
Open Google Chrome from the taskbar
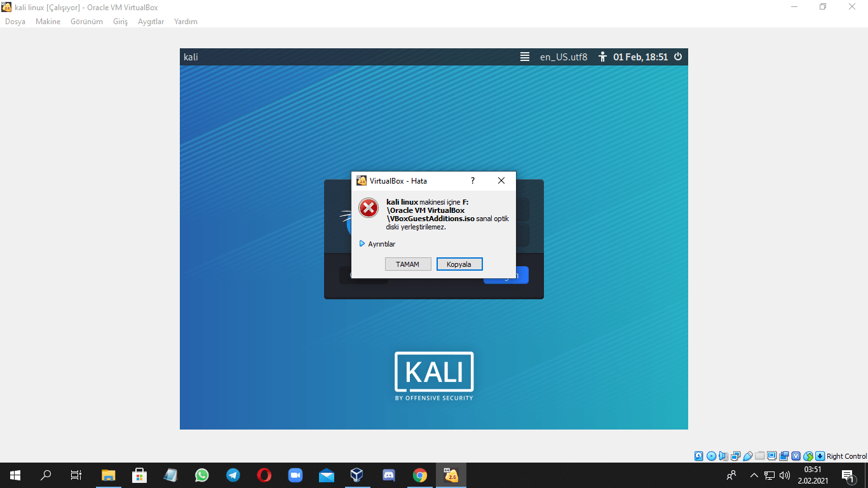[x=420, y=475]
